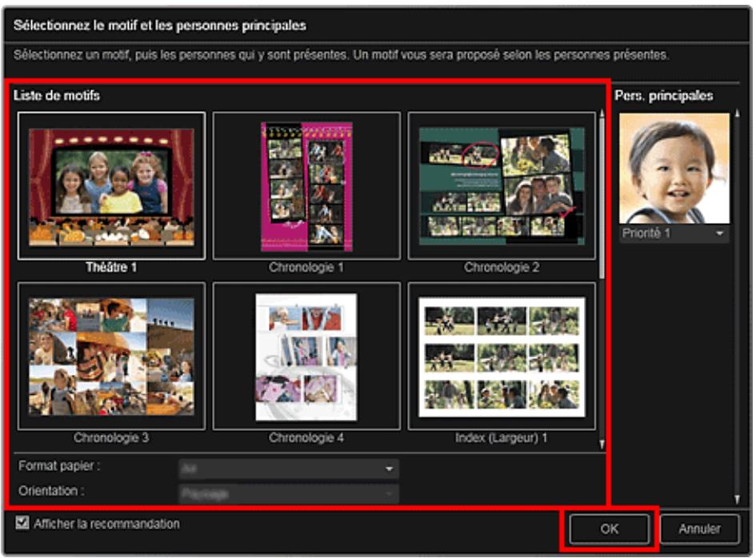Image resolution: width=756 pixels, height=558 pixels.
Task: Confirm selection with the OK button
Action: [x=610, y=528]
